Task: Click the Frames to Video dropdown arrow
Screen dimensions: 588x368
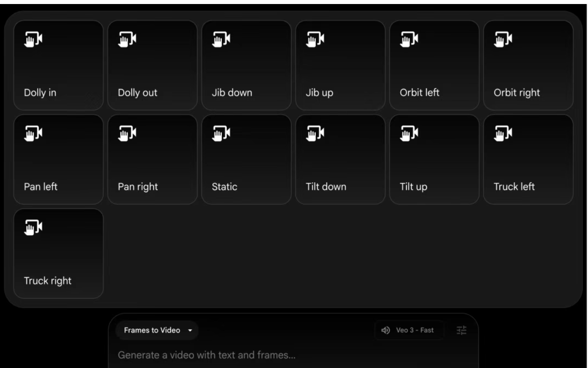Action: coord(190,331)
